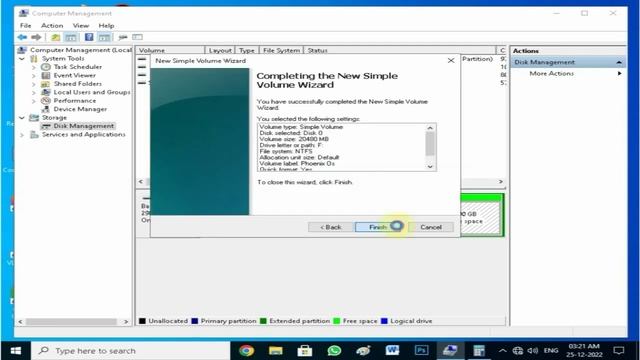Click the Volume column header
Screen dimensions: 640x360
tap(170, 50)
